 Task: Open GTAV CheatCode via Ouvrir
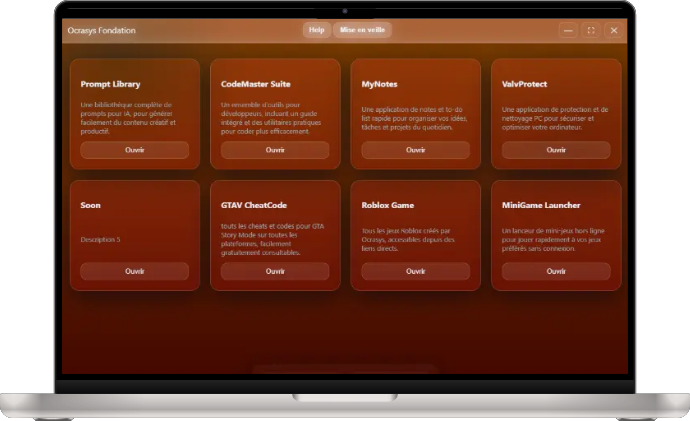pyautogui.click(x=275, y=271)
